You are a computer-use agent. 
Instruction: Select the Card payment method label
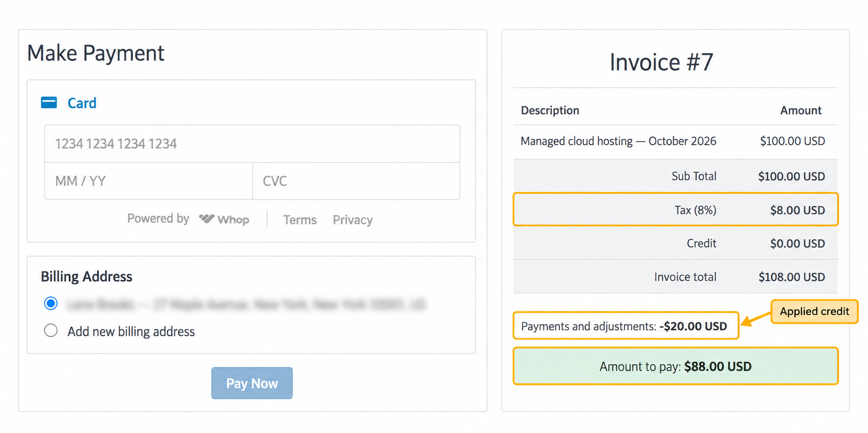82,103
